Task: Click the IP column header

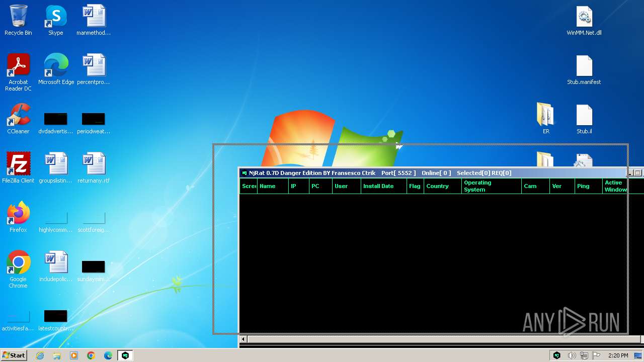Action: [x=299, y=186]
